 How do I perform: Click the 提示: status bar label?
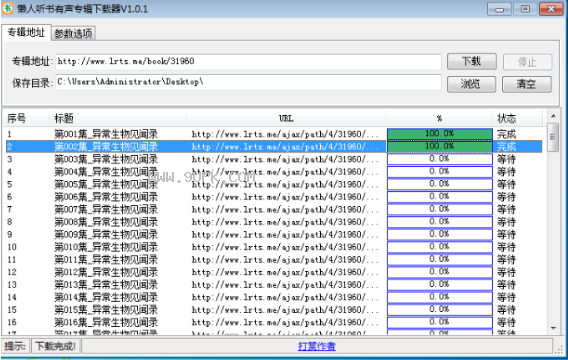click(x=15, y=346)
